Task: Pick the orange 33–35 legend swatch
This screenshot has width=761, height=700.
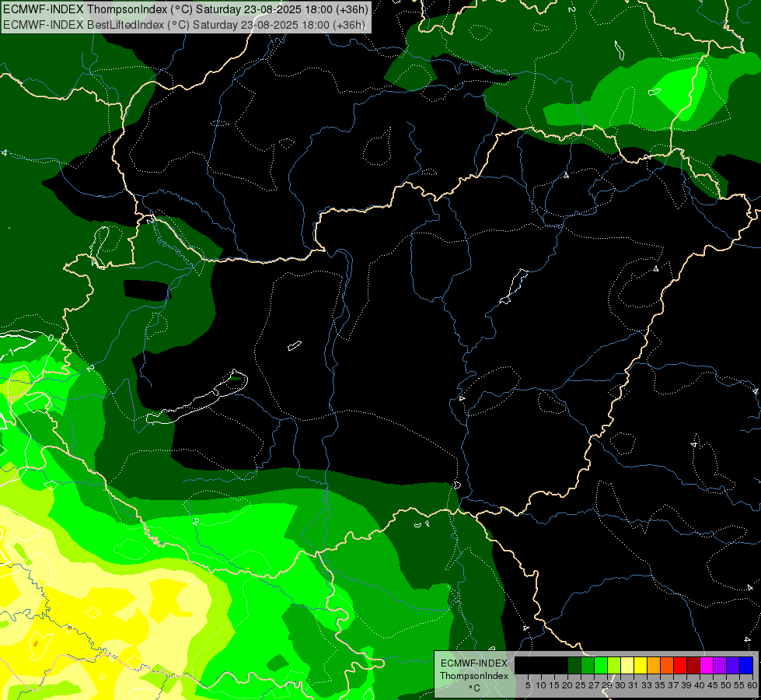Action: (x=654, y=665)
